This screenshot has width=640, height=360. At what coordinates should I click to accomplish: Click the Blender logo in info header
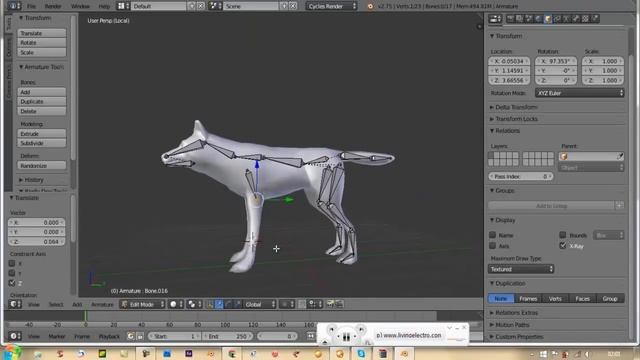point(370,6)
